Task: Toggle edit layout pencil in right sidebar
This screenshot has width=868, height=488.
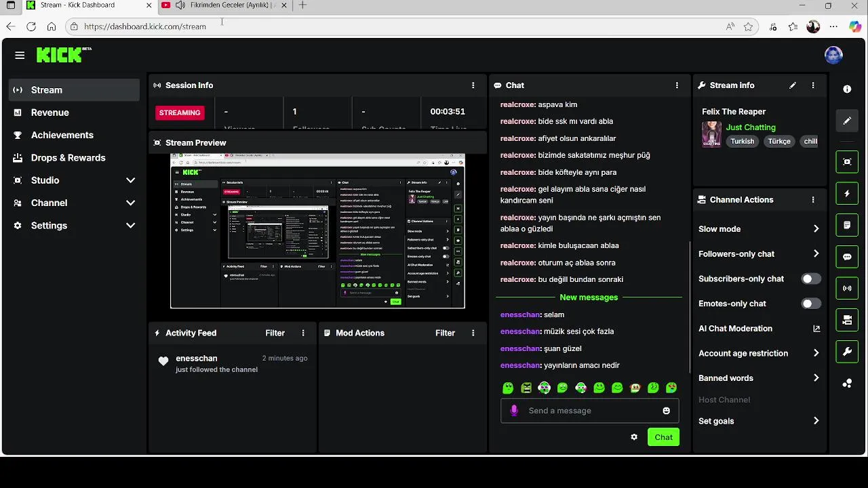Action: (x=847, y=121)
